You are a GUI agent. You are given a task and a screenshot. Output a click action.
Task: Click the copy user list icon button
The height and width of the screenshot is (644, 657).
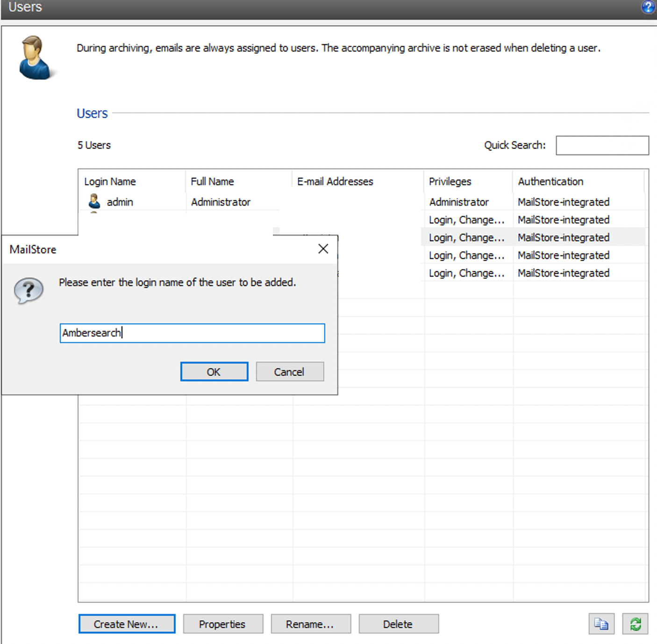click(x=601, y=624)
